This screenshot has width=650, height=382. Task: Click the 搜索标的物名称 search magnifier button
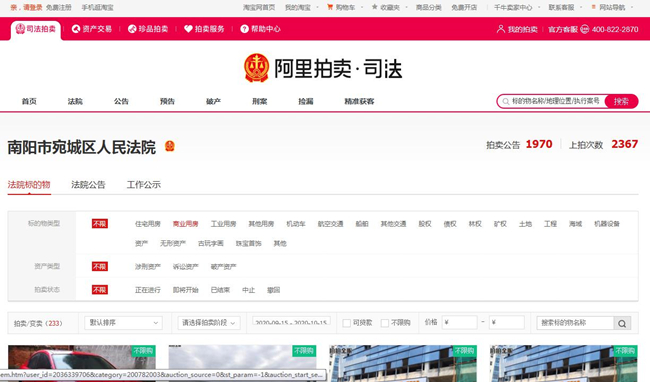tap(622, 323)
